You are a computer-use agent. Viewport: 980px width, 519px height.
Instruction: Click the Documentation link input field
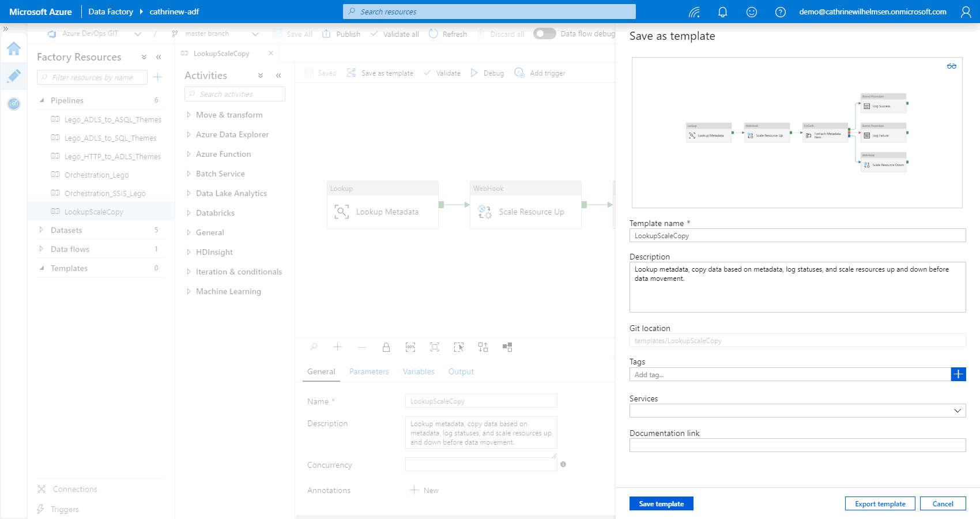coord(797,445)
